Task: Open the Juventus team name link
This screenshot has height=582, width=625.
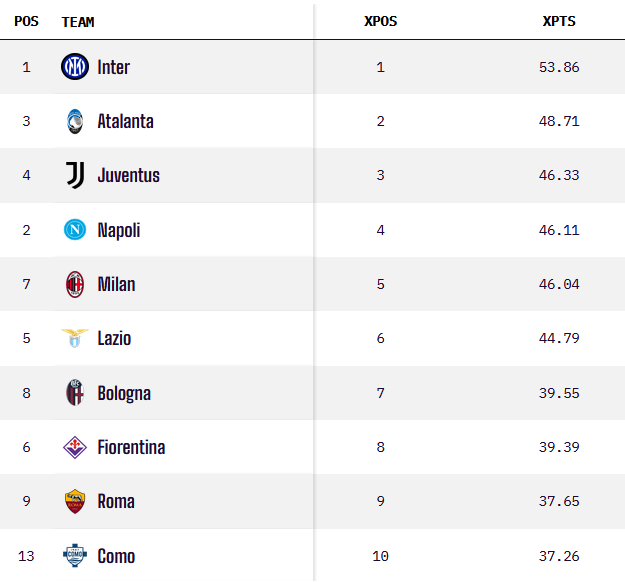Action: pos(129,175)
